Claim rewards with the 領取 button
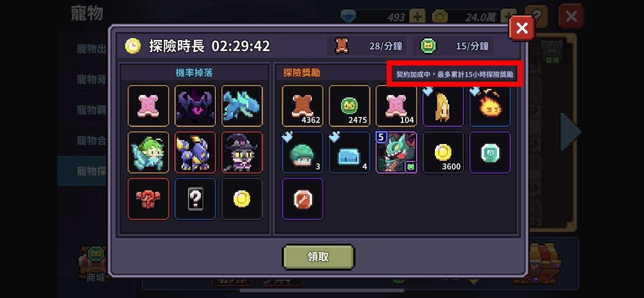 tap(318, 257)
